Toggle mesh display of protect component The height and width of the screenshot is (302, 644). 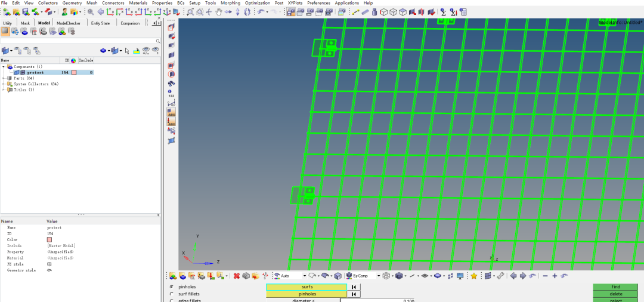click(x=23, y=72)
